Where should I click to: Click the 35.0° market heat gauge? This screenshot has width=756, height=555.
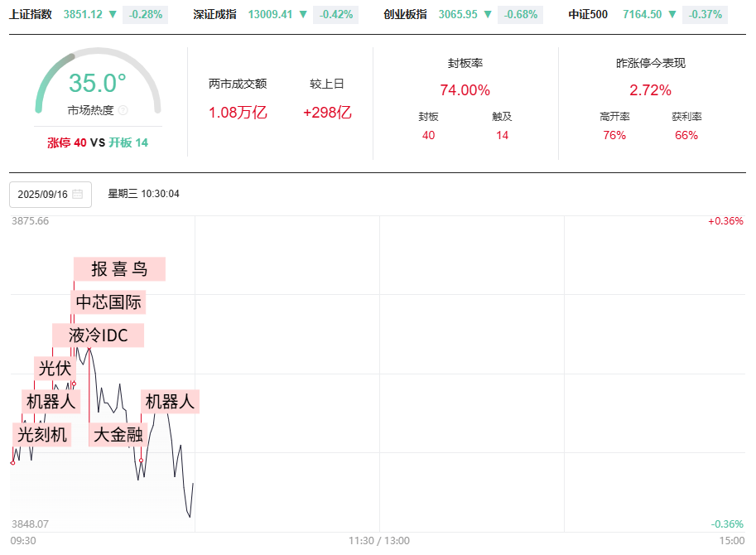[98, 84]
